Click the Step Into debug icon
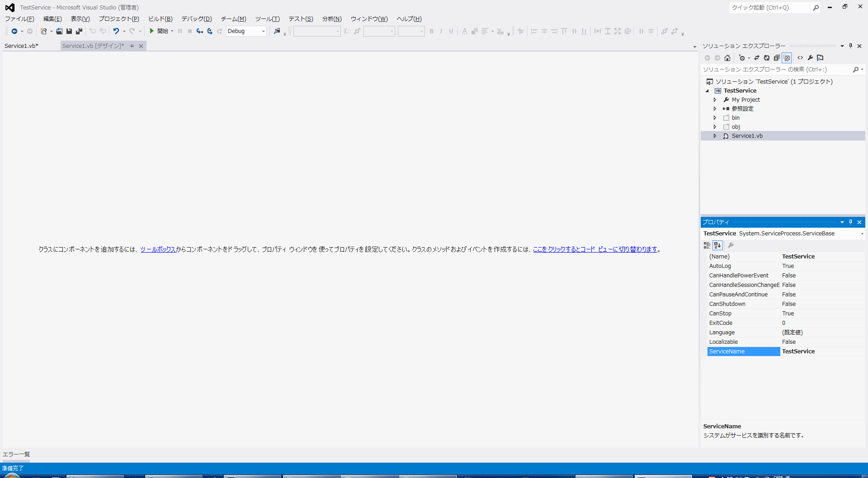 (x=199, y=31)
